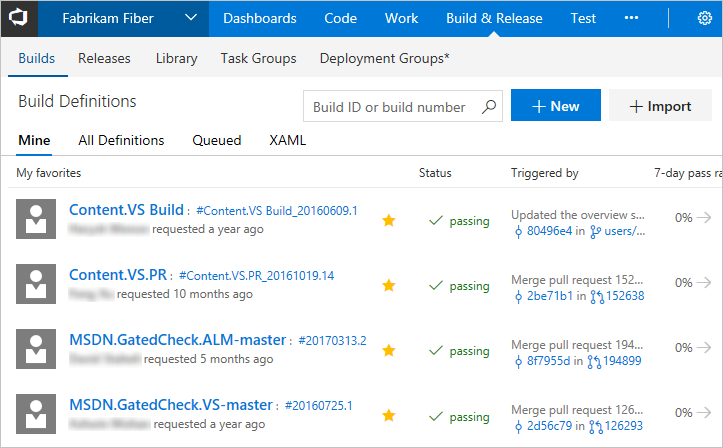The width and height of the screenshot is (723, 448).
Task: Select the Queued tab
Action: pos(217,140)
